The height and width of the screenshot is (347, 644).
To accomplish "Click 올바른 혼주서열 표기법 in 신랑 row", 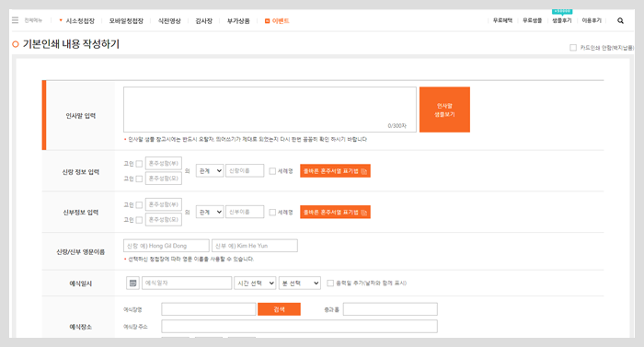I will [335, 171].
